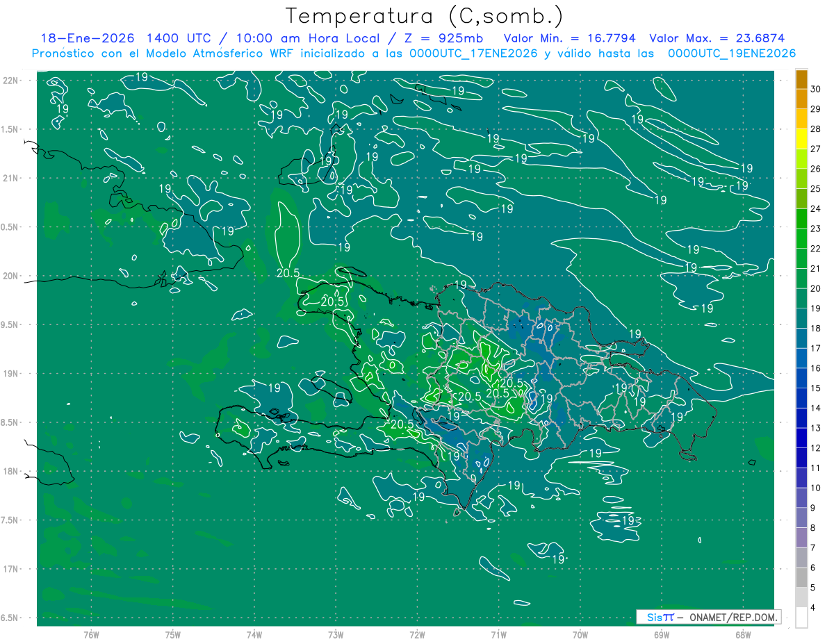The width and height of the screenshot is (834, 644).
Task: Click the color scale label "30"
Action: point(815,90)
